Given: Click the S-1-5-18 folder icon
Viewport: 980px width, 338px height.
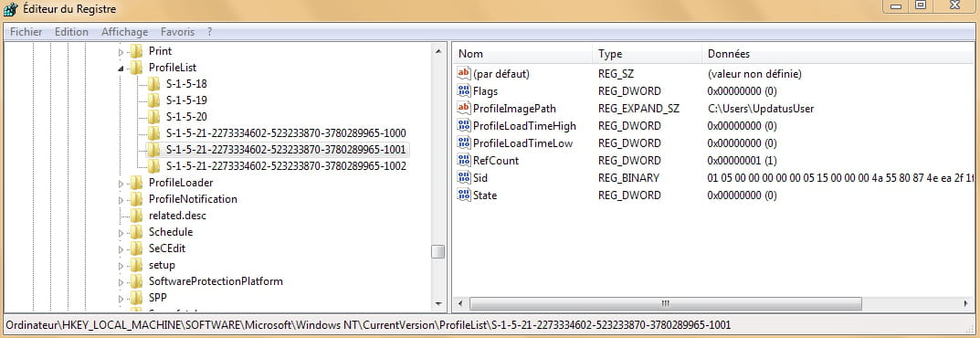Looking at the screenshot, I should tap(153, 84).
